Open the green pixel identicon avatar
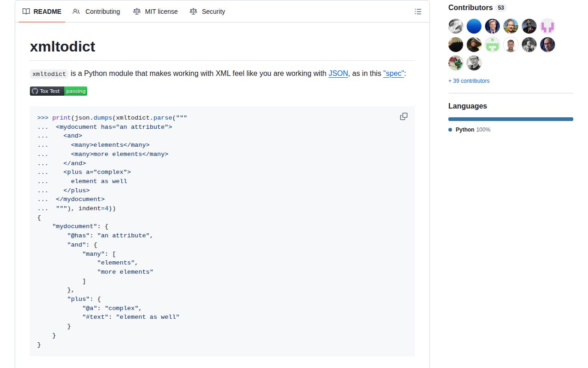588x368 pixels. point(492,45)
